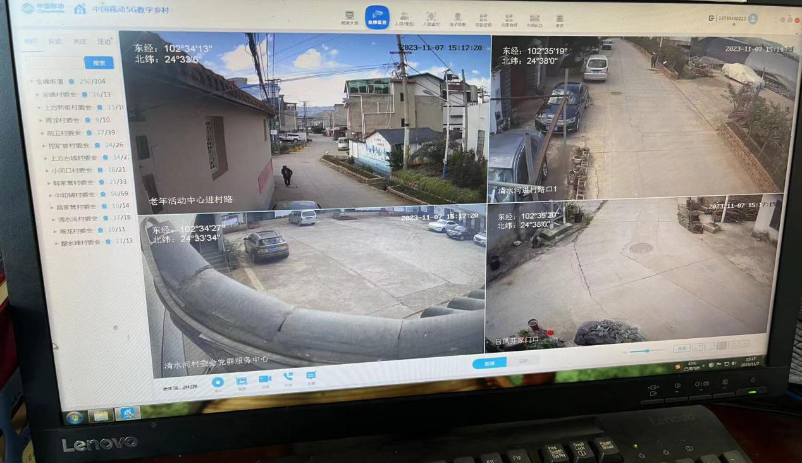Image resolution: width=802 pixels, height=463 pixels.
Task: Expand the village committee node showing 56/69
Action: 50,195
